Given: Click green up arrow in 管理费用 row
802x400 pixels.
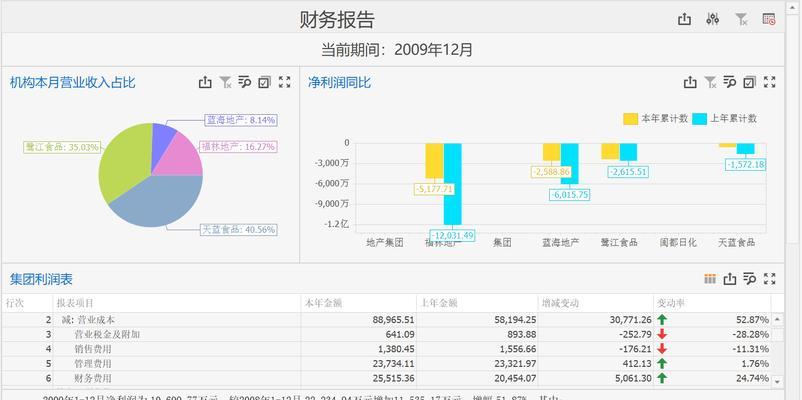Looking at the screenshot, I should point(662,364).
